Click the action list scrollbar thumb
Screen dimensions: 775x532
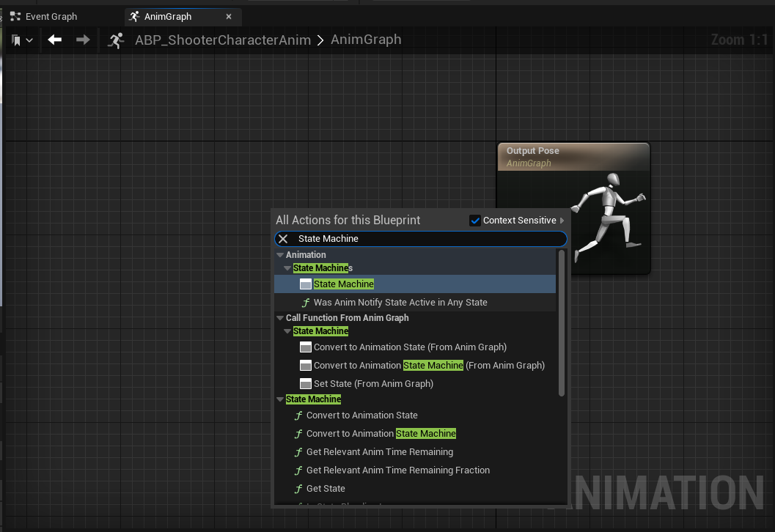click(562, 323)
